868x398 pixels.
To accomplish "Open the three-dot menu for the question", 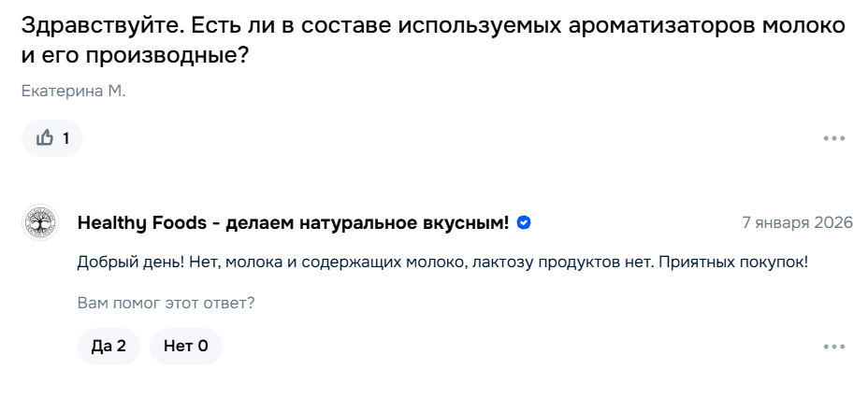I will pyautogui.click(x=833, y=138).
